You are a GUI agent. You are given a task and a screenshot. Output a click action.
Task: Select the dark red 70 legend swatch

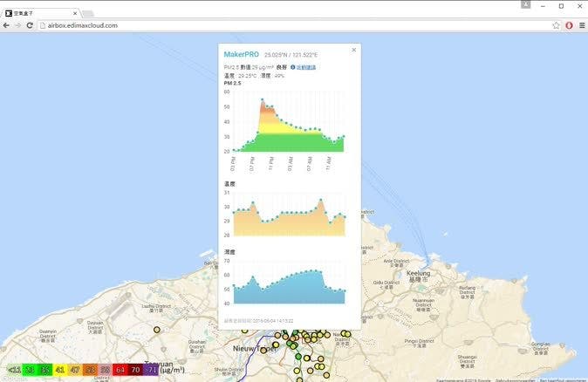point(135,370)
